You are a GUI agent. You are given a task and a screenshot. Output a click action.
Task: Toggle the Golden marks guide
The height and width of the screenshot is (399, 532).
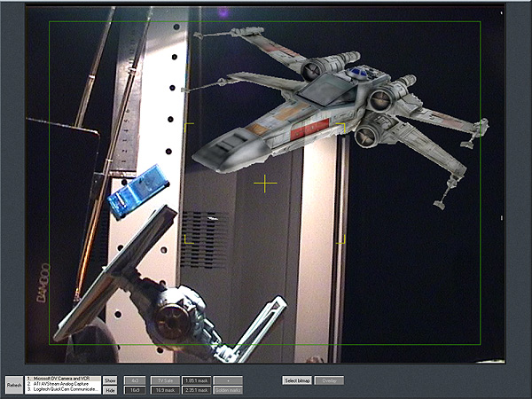tap(228, 390)
